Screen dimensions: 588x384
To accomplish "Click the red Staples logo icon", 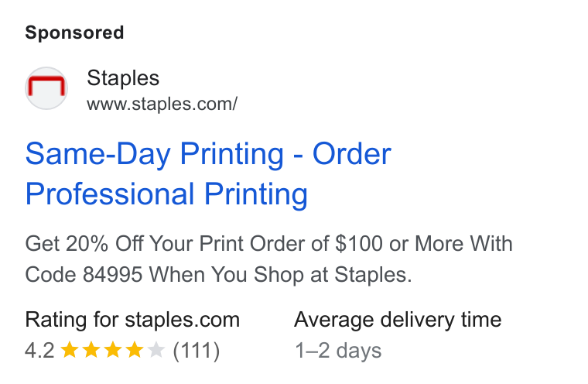I will coord(46,88).
